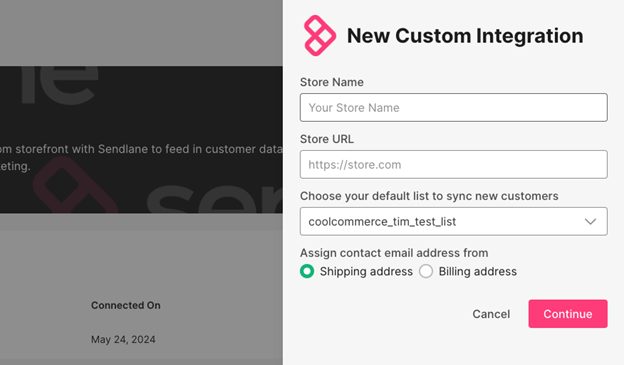The image size is (624, 365).
Task: Click the dimmed Sendlane logo in banner
Action: tap(75, 185)
